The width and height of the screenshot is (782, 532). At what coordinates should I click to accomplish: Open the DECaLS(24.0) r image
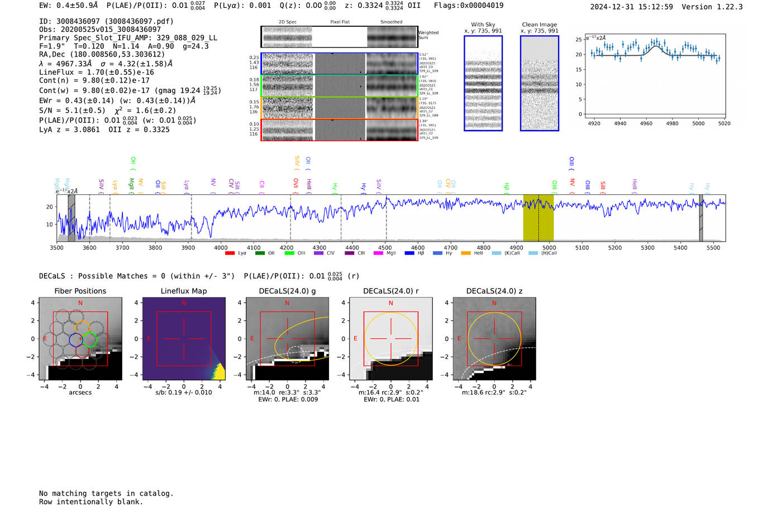click(391, 339)
